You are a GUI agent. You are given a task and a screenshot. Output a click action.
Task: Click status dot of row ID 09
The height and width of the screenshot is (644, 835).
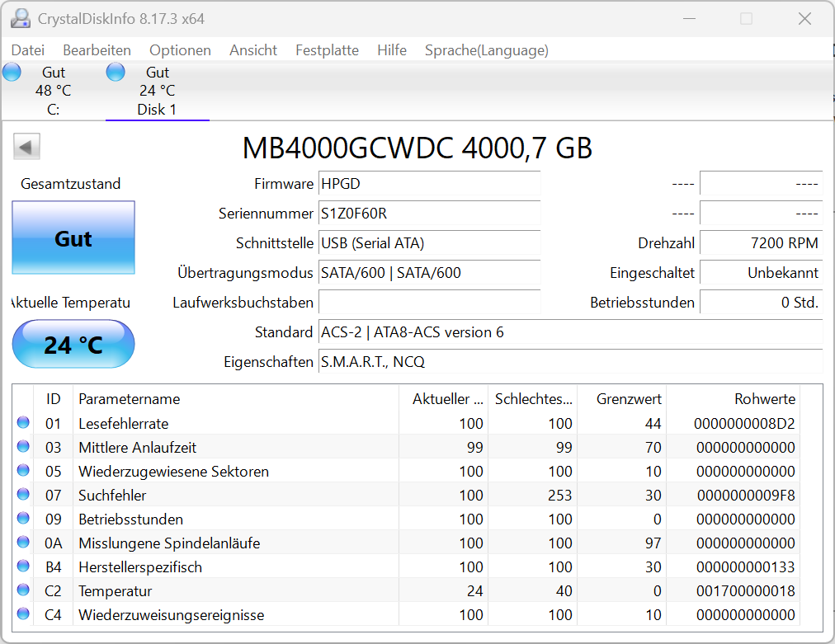[x=23, y=519]
